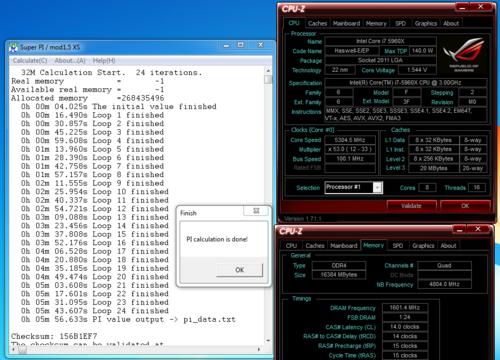Click the Code Name value Haswell-E/EP
The height and width of the screenshot is (360, 500).
tap(352, 51)
